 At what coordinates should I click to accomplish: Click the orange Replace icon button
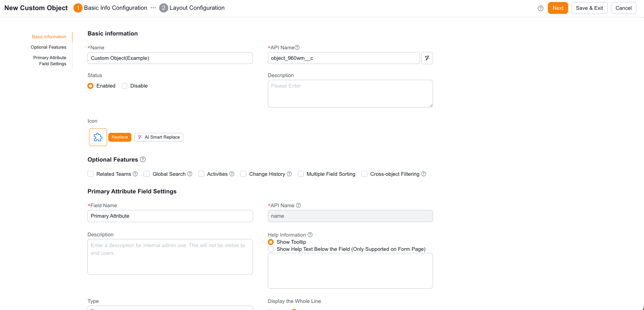(x=120, y=137)
